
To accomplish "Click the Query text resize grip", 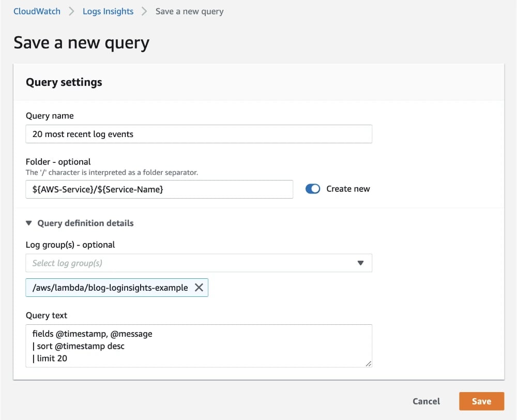I will coord(369,365).
